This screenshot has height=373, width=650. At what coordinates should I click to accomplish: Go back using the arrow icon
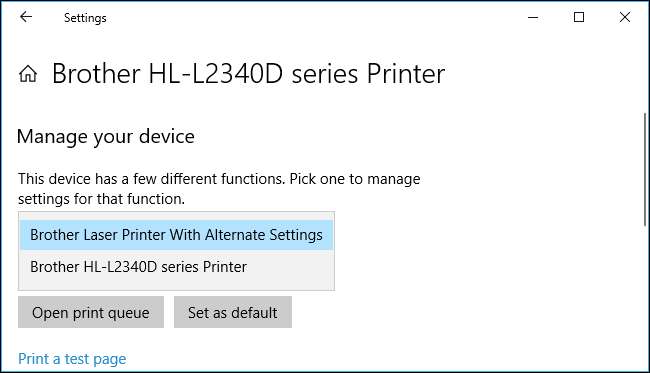pyautogui.click(x=26, y=17)
